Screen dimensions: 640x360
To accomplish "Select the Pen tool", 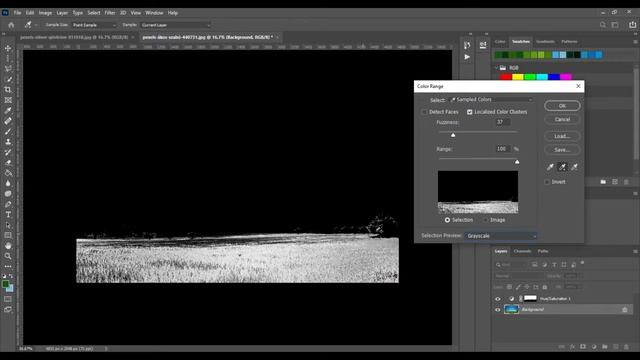I will [8, 204].
